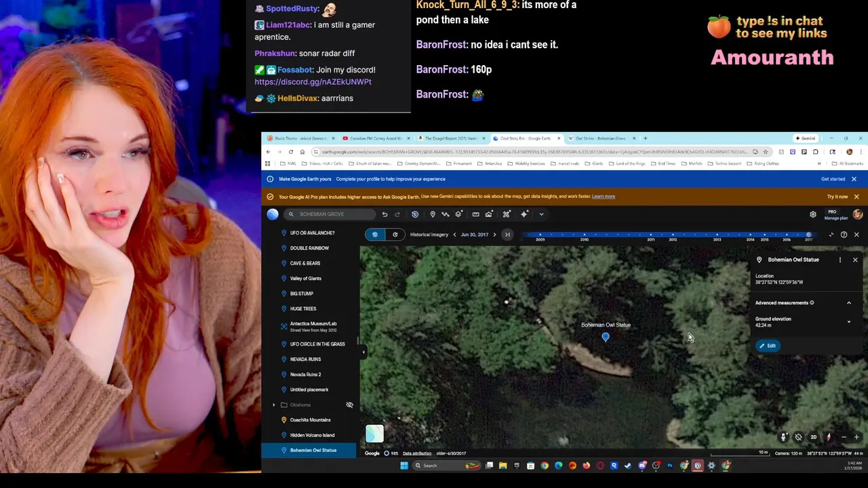Click the undo arrow in the toolbar
Screen dimensions: 868x488
[384, 214]
